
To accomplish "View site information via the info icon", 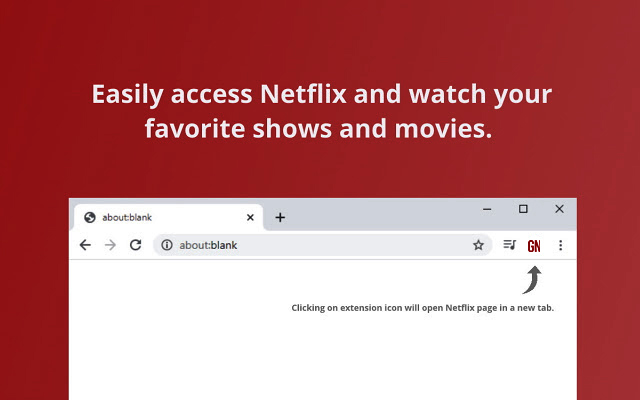I will (167, 245).
